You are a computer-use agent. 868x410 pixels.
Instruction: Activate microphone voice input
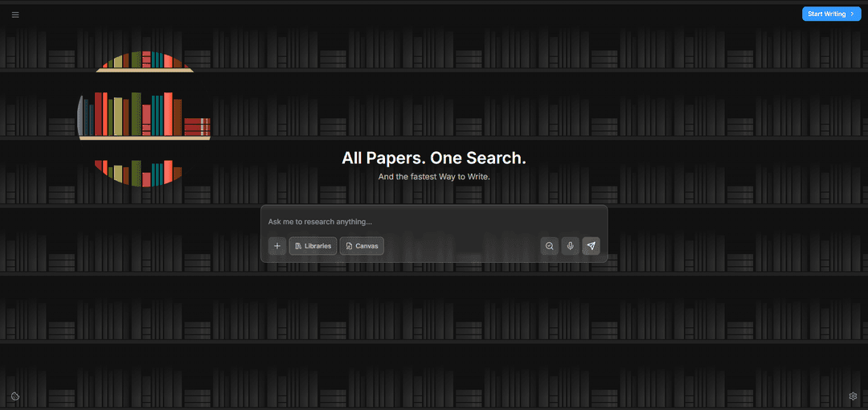tap(571, 246)
